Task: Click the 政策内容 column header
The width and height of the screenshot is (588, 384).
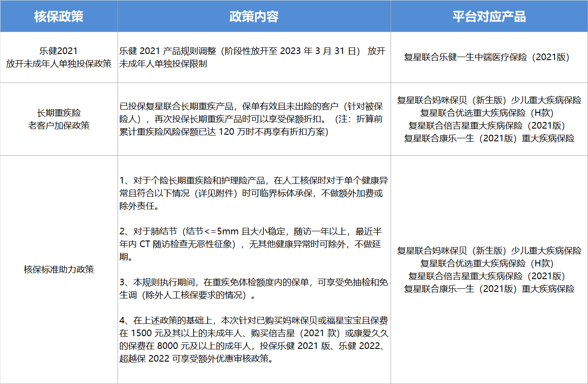Action: pyautogui.click(x=254, y=16)
